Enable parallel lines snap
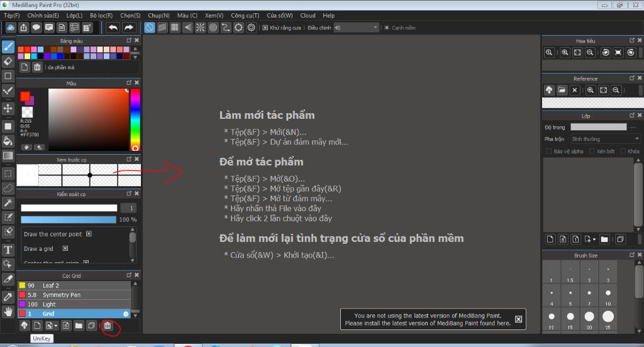The height and width of the screenshot is (347, 644). (x=162, y=28)
